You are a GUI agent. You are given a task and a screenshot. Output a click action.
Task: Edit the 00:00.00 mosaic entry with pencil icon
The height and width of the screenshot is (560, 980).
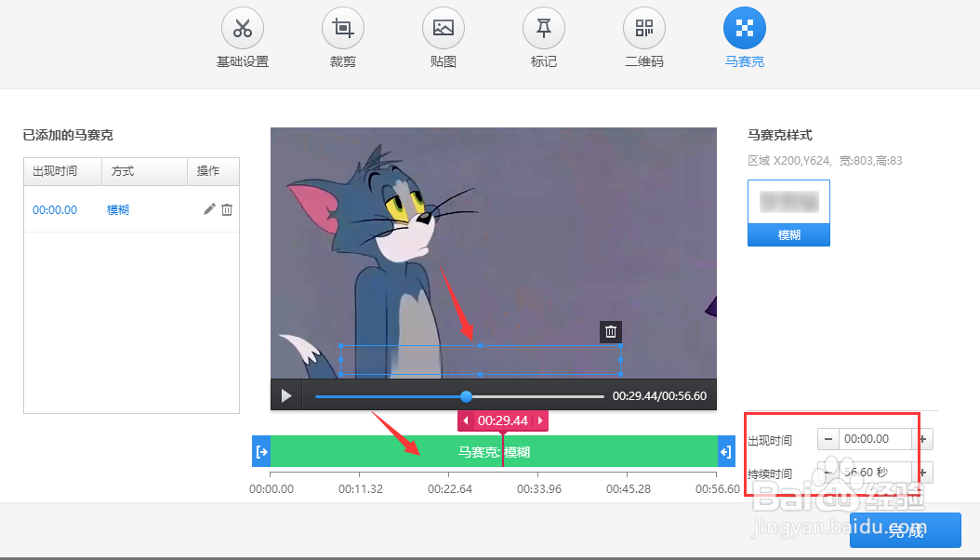coord(209,209)
